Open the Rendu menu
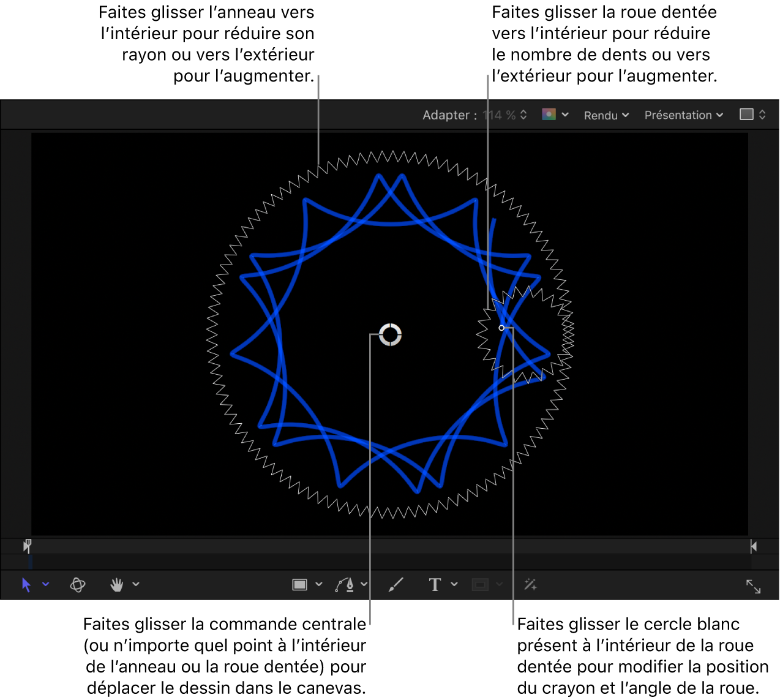The height and width of the screenshot is (700, 780). coord(606,115)
